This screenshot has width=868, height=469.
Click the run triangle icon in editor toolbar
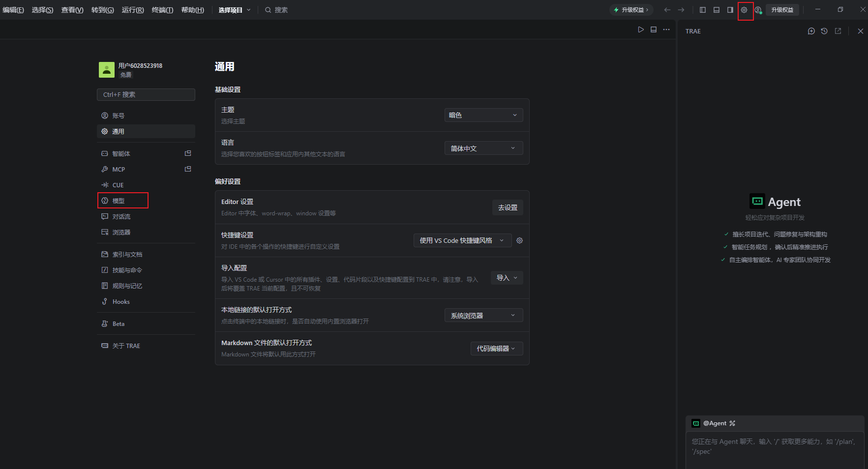pos(641,29)
